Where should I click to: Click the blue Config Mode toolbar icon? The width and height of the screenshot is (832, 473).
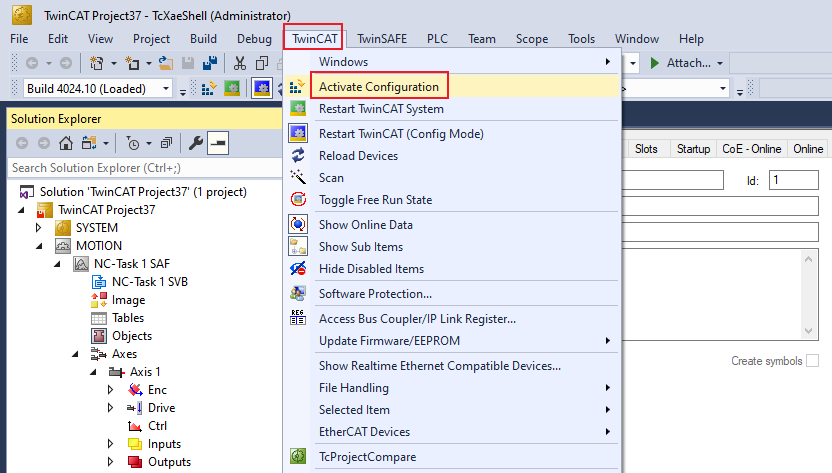[x=262, y=88]
